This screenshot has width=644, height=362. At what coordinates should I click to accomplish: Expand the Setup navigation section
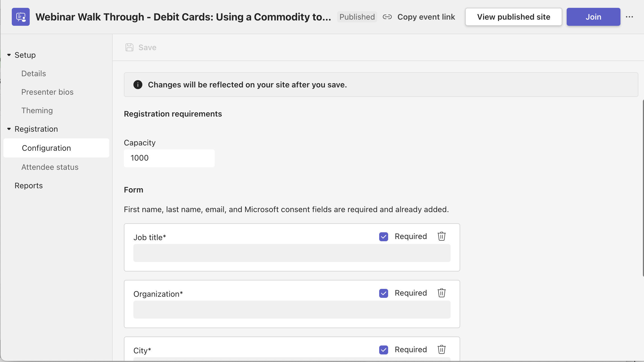click(x=9, y=55)
